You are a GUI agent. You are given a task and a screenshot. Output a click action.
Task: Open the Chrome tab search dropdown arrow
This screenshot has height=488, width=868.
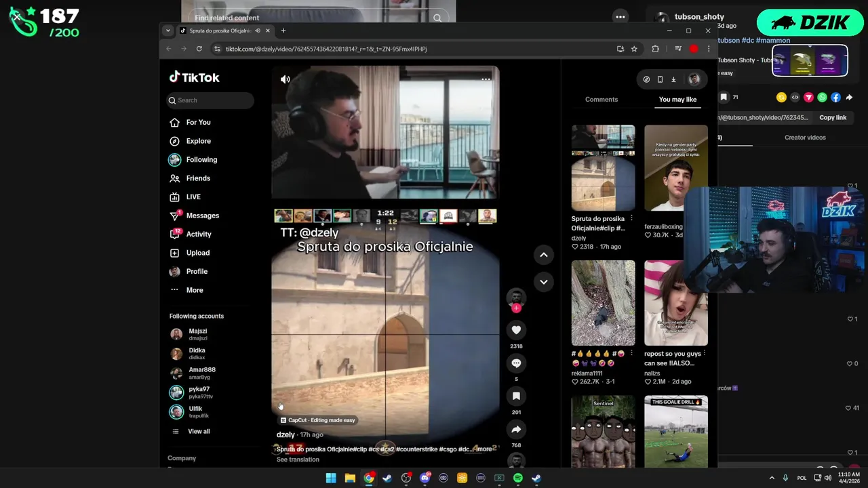[x=168, y=30]
